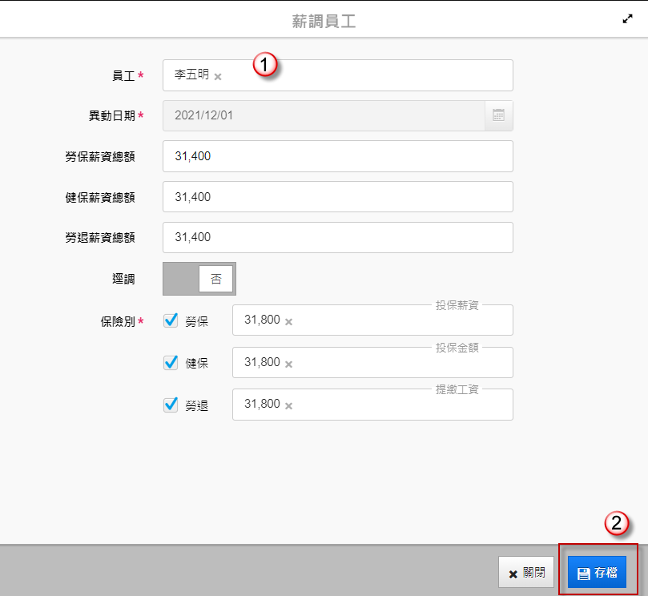
Task: Click the expand dialog icon in title bar
Action: pyautogui.click(x=628, y=18)
